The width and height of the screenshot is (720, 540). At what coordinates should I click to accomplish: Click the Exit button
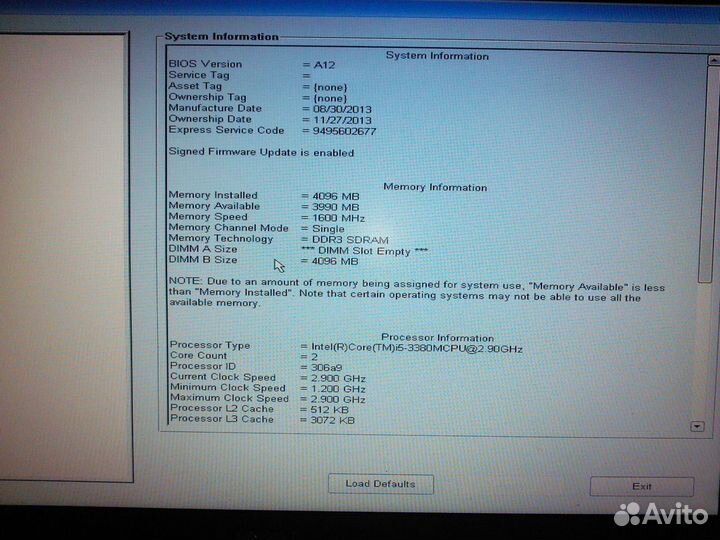[641, 486]
